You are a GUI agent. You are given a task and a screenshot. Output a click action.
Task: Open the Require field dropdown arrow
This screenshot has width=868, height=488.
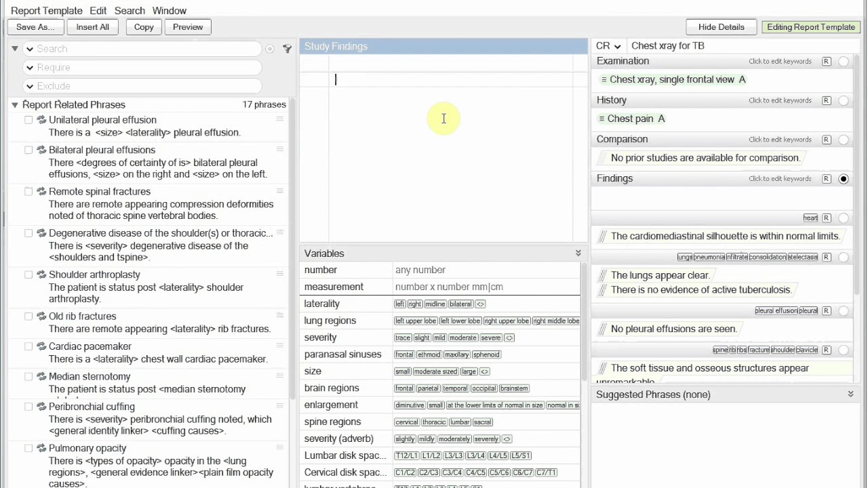click(x=29, y=67)
